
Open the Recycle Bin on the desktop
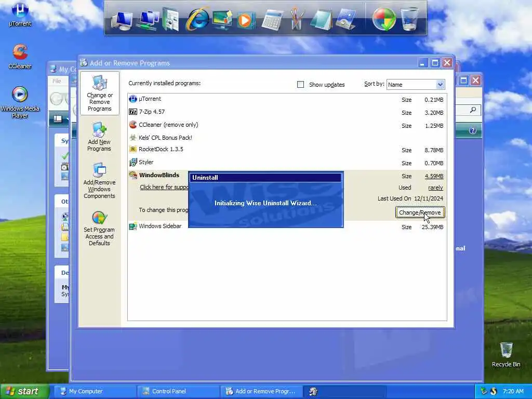click(x=506, y=354)
